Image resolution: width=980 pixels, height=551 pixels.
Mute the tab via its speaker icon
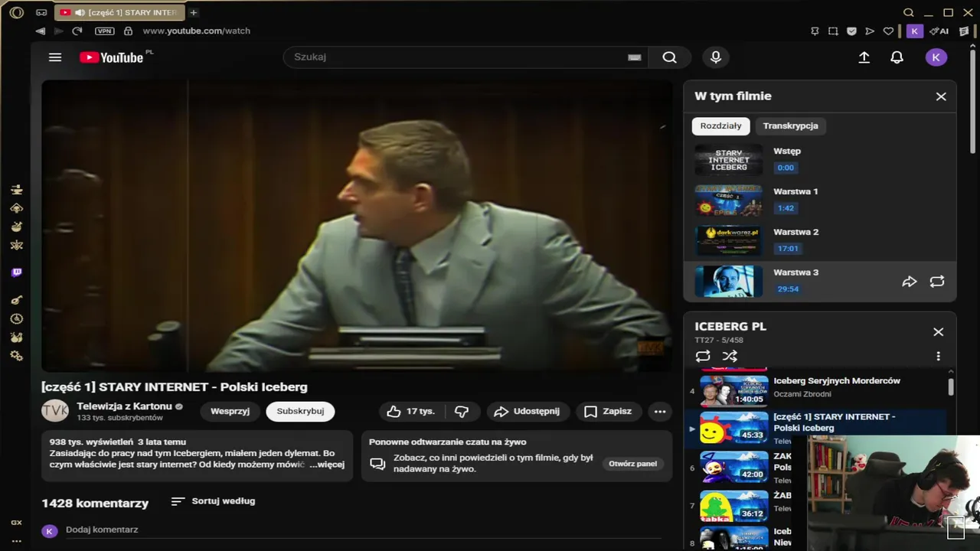pos(80,12)
